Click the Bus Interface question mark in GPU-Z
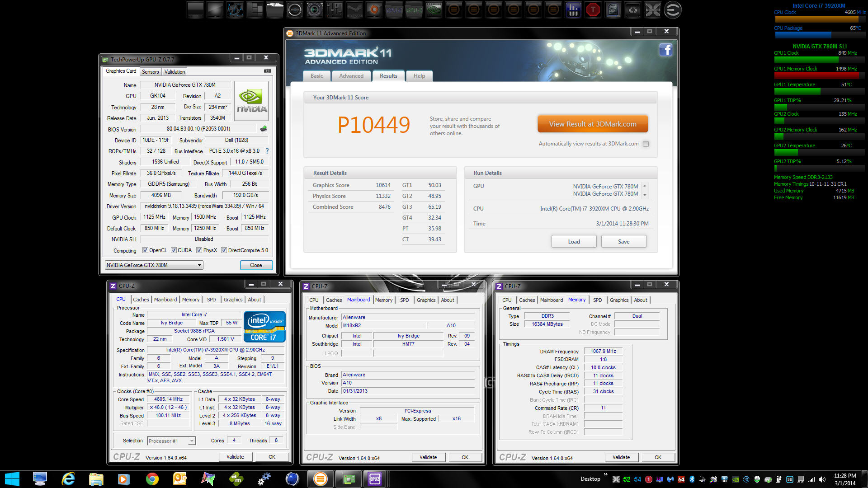The height and width of the screenshot is (488, 868). pos(267,151)
